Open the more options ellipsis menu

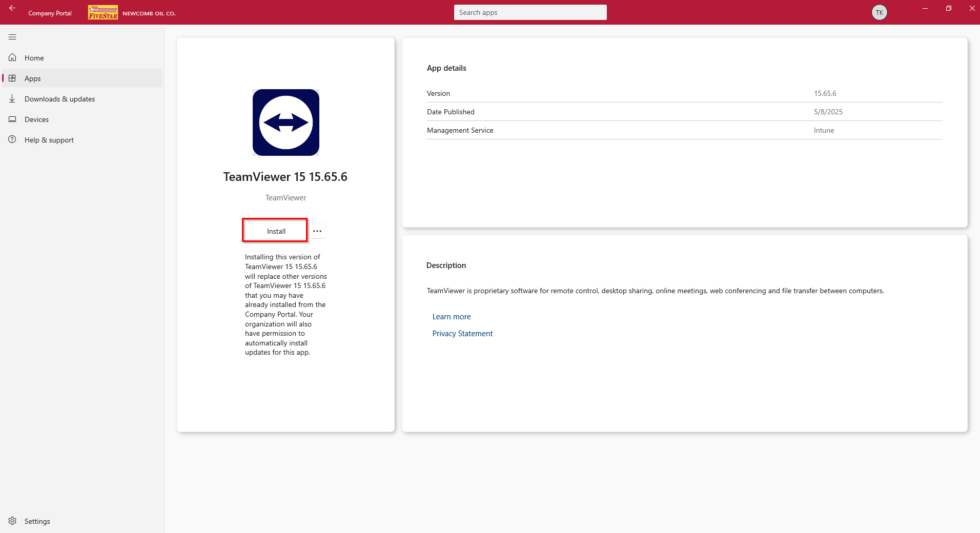pyautogui.click(x=317, y=231)
